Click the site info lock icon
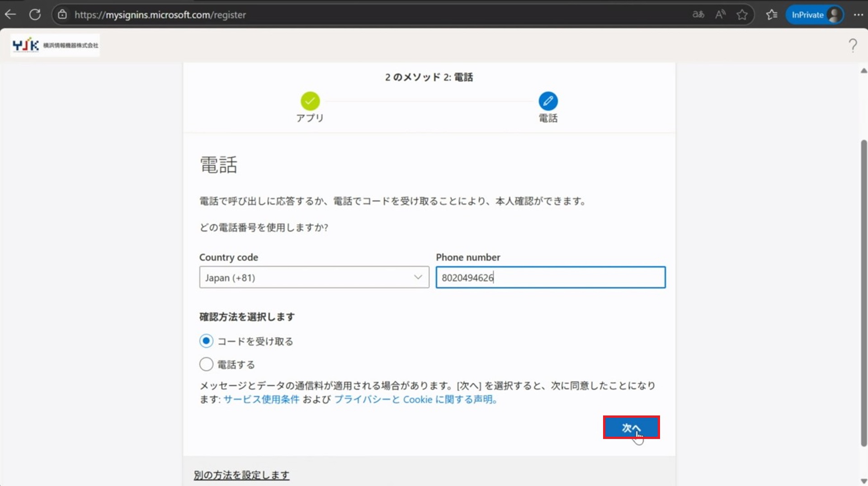This screenshot has width=868, height=486. [x=62, y=14]
